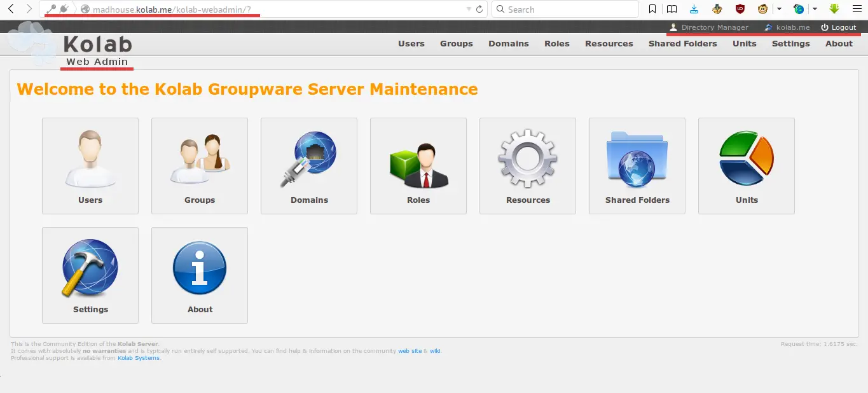Expand the globe extension dropdown arrow
Screen dimensions: 868x393
click(x=815, y=9)
